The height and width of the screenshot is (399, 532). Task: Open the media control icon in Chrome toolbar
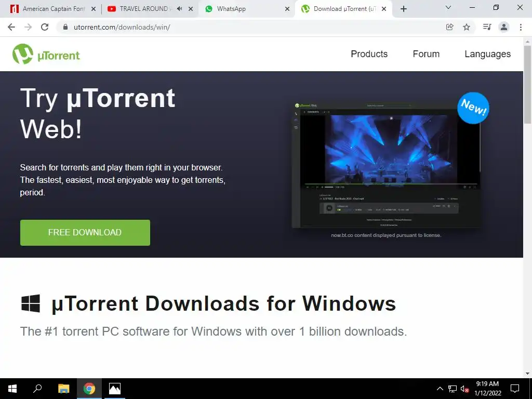[487, 27]
